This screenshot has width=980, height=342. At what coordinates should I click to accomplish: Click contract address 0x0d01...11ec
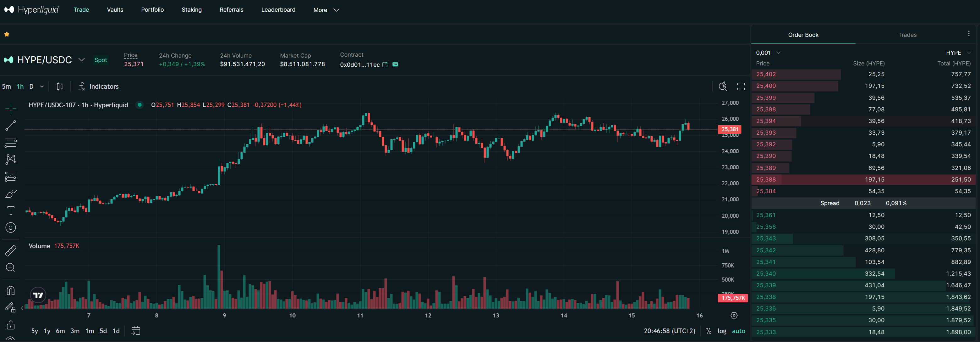360,65
